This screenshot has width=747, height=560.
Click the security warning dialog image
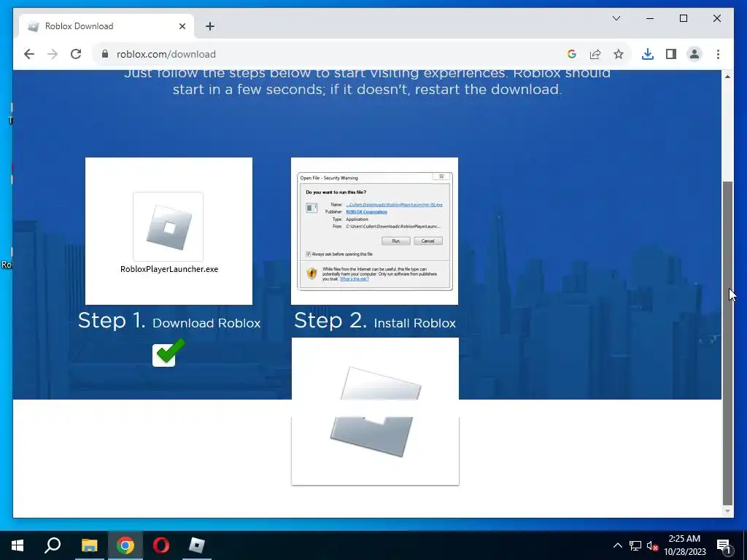point(374,231)
